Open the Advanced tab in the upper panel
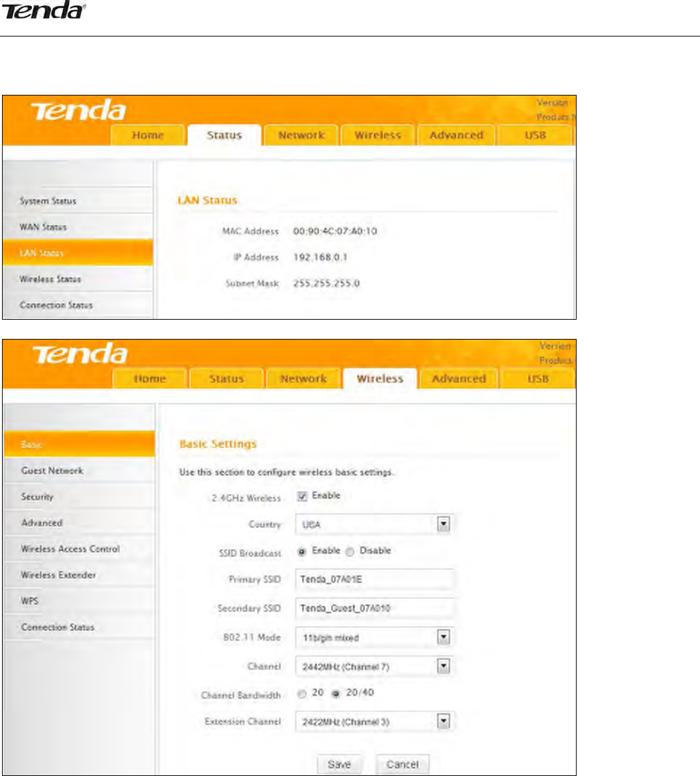This screenshot has width=700, height=776. coord(456,135)
